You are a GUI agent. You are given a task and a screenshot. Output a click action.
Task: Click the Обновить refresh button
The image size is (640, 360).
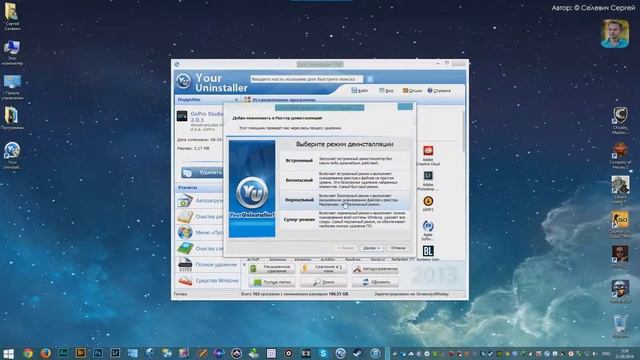(x=375, y=282)
